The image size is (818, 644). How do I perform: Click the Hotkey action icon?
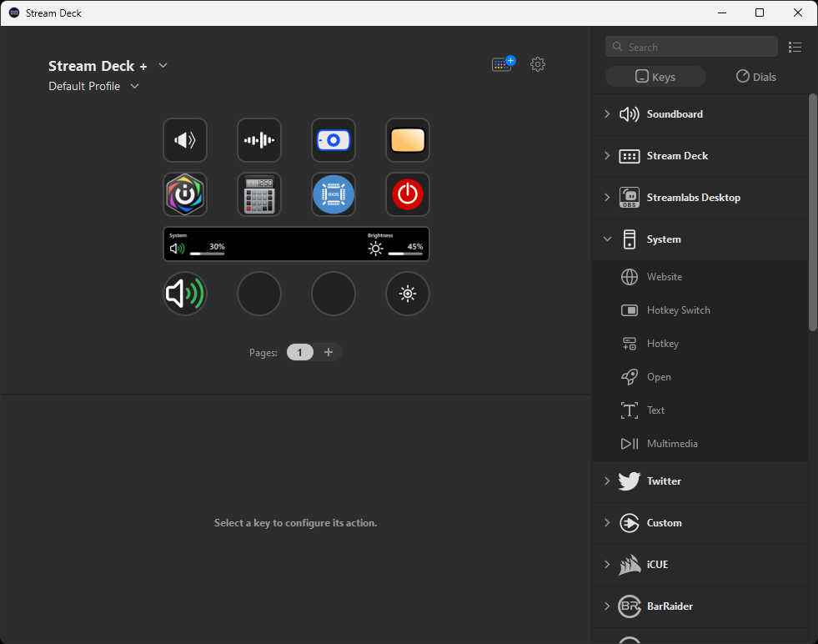coord(630,344)
